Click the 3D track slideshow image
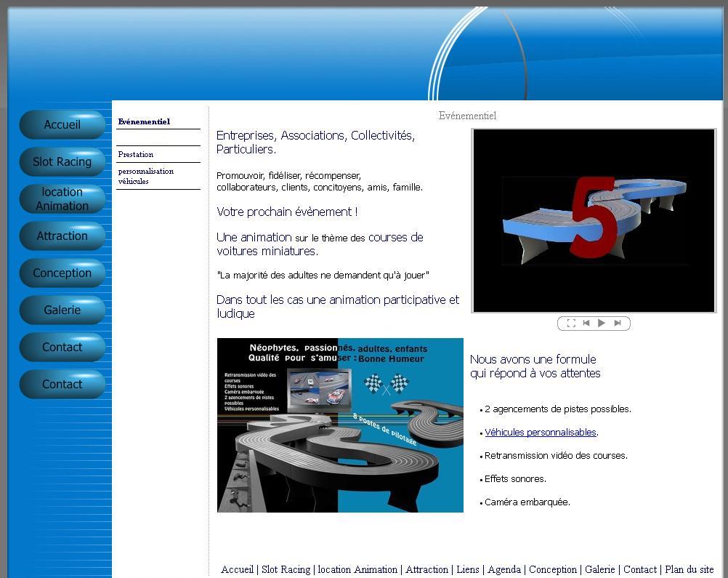The image size is (728, 578). 594,221
